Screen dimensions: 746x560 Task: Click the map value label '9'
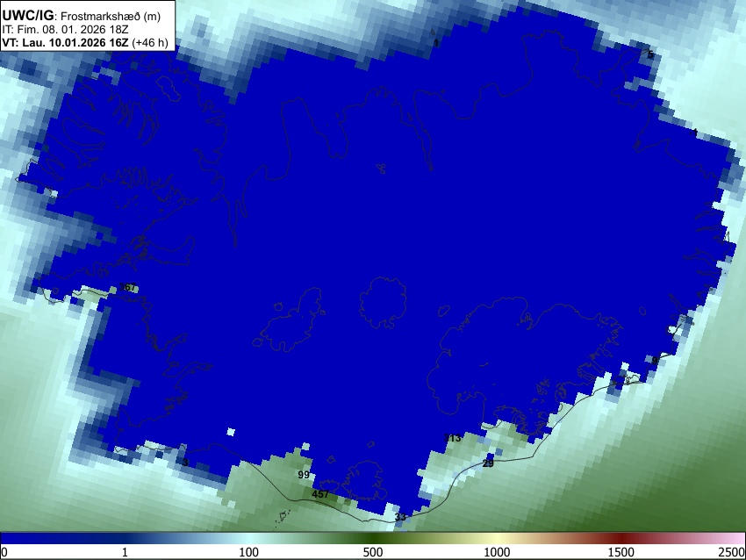[655, 360]
